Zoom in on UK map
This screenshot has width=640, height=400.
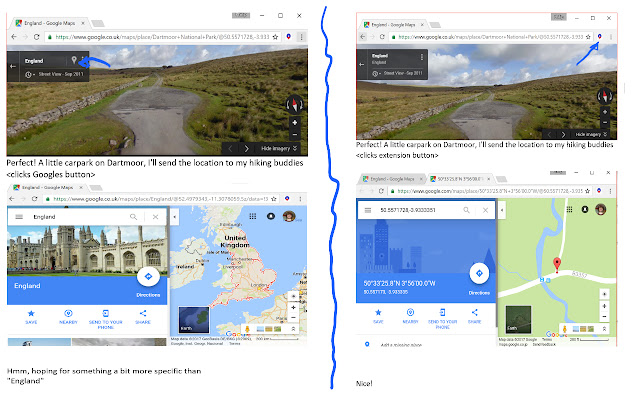pos(293,307)
